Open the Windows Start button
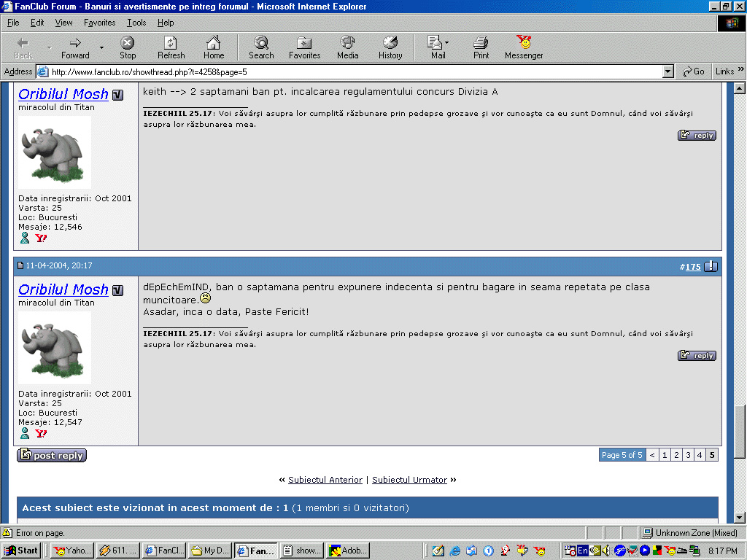 [22, 551]
